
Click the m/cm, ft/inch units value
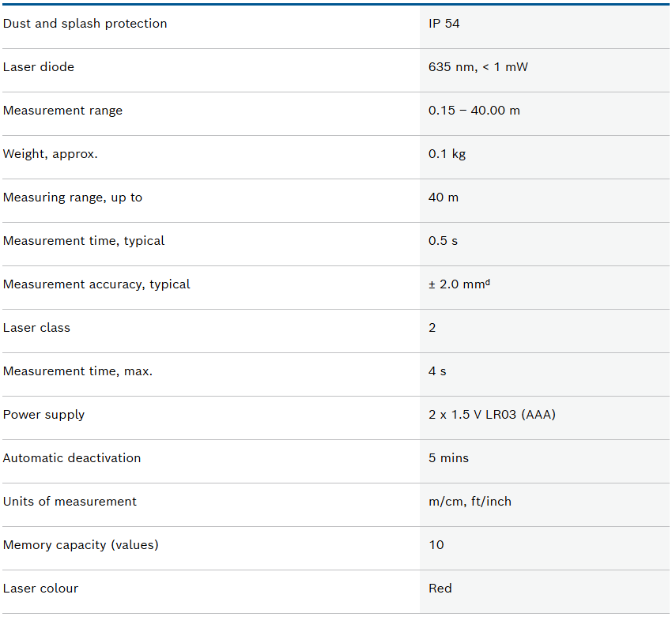tap(470, 502)
